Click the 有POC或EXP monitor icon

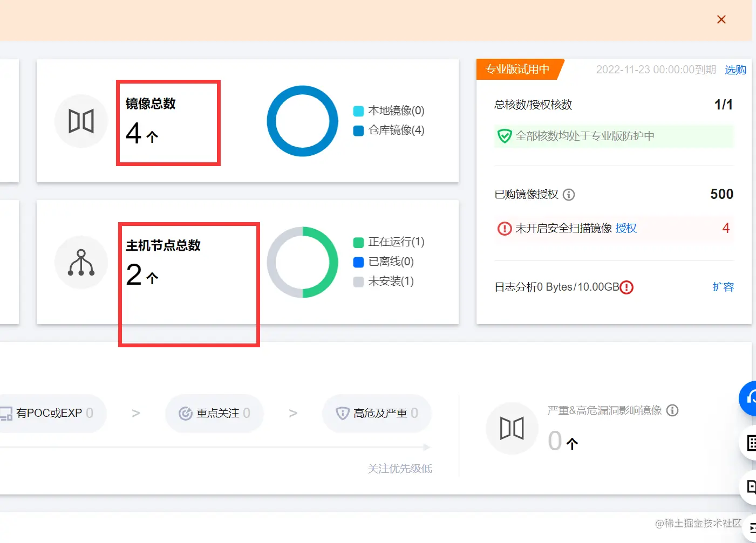click(x=6, y=414)
